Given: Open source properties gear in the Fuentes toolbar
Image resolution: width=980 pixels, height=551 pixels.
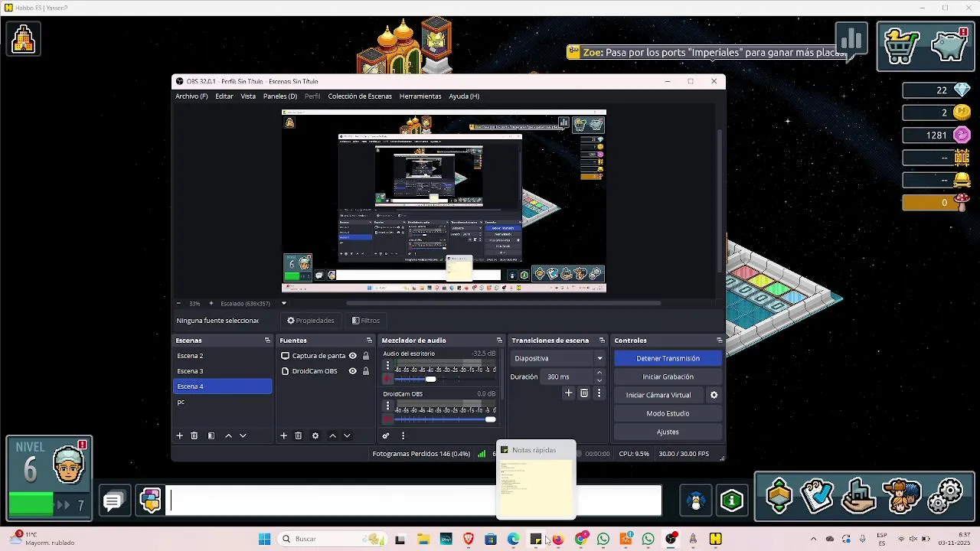Looking at the screenshot, I should point(315,435).
